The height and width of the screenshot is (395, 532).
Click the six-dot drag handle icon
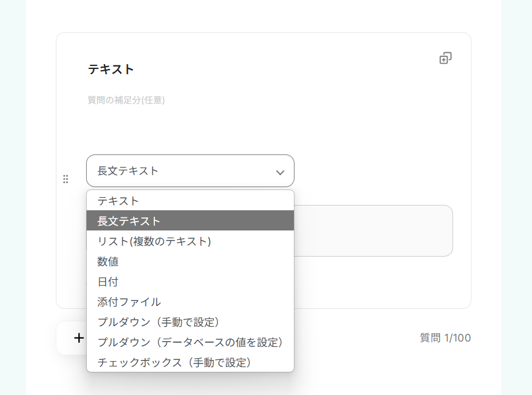66,179
